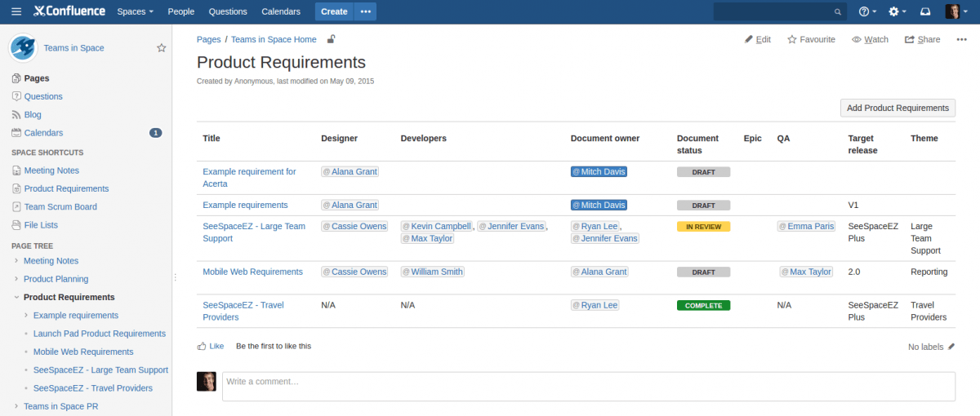Viewport: 980px width, 416px height.
Task: Click the Questions icon in sidebar
Action: (16, 96)
